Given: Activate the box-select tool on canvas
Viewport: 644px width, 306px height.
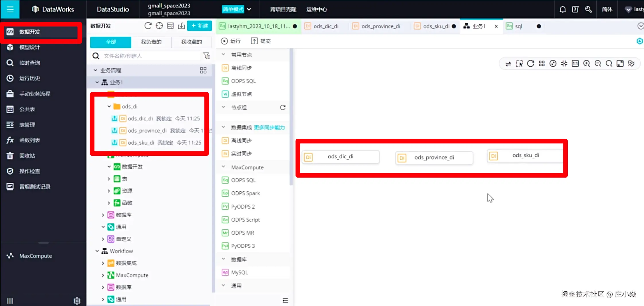Looking at the screenshot, I should point(519,64).
